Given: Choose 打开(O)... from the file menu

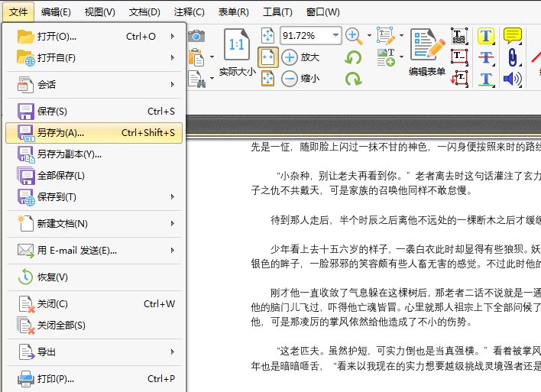Looking at the screenshot, I should click(94, 36).
